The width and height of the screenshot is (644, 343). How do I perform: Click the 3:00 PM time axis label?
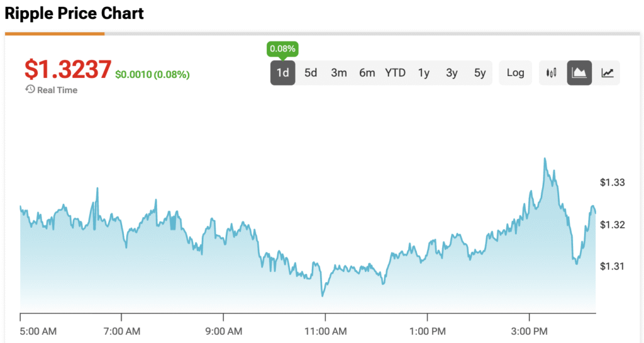click(530, 331)
